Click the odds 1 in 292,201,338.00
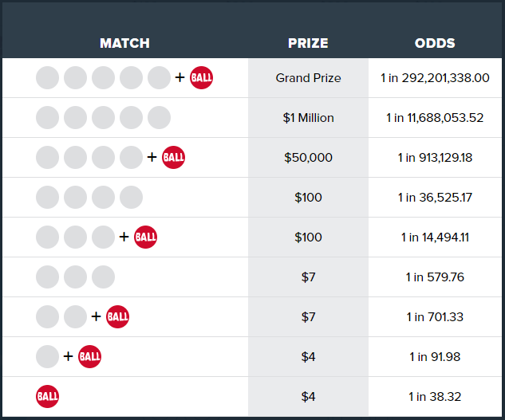The image size is (505, 420). (435, 78)
